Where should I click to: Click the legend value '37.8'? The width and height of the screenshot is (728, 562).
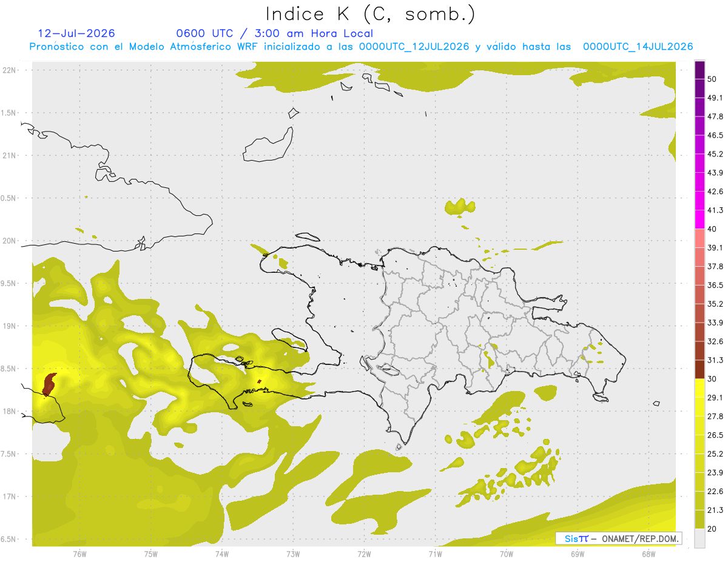[x=715, y=267]
